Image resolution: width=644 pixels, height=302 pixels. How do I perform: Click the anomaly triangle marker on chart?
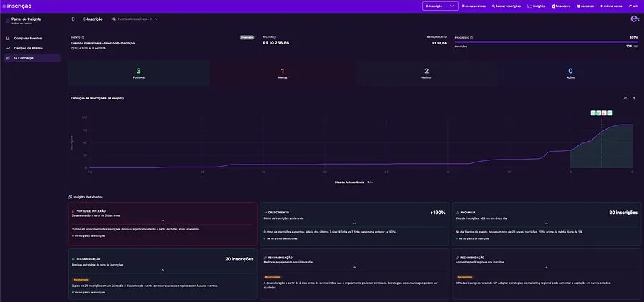click(593, 112)
